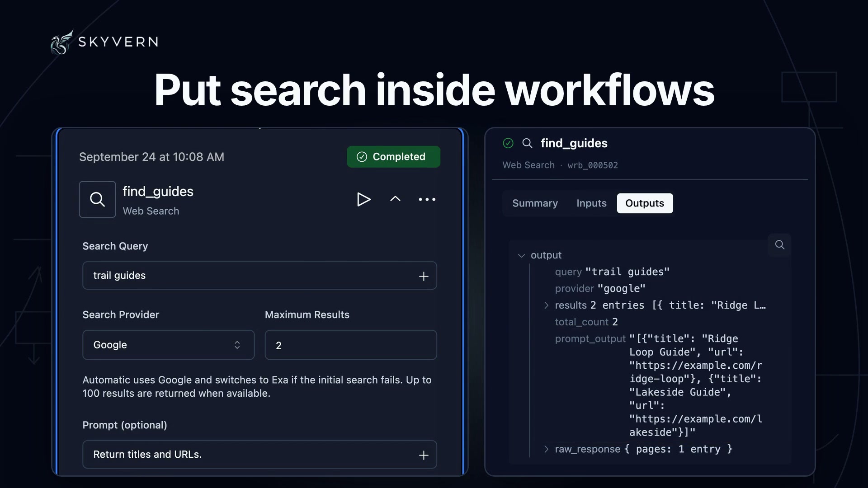Click the search icon in the output panel
Screen dimensions: 868x488
[779, 244]
